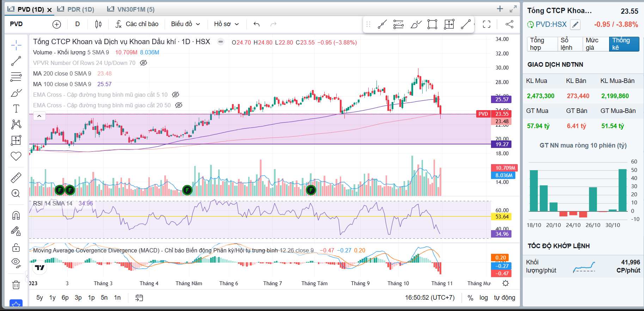Image resolution: width=644 pixels, height=311 pixels.
Task: Switch to the PDR (1D) tab
Action: coord(76,9)
